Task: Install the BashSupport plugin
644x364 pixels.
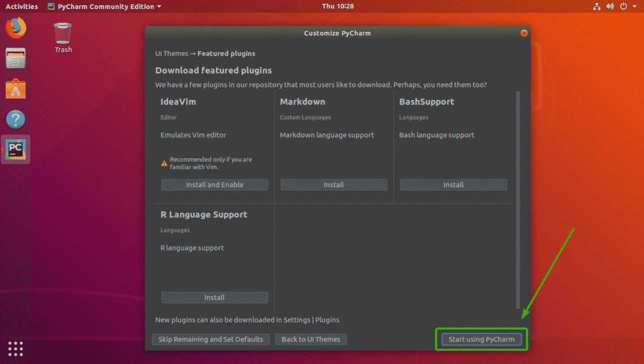Action: [x=454, y=185]
